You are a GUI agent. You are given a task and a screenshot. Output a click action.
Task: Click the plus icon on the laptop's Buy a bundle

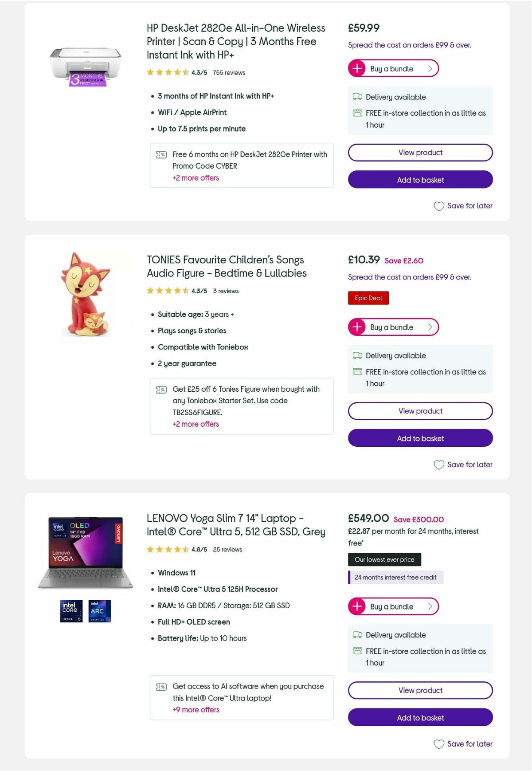(357, 606)
